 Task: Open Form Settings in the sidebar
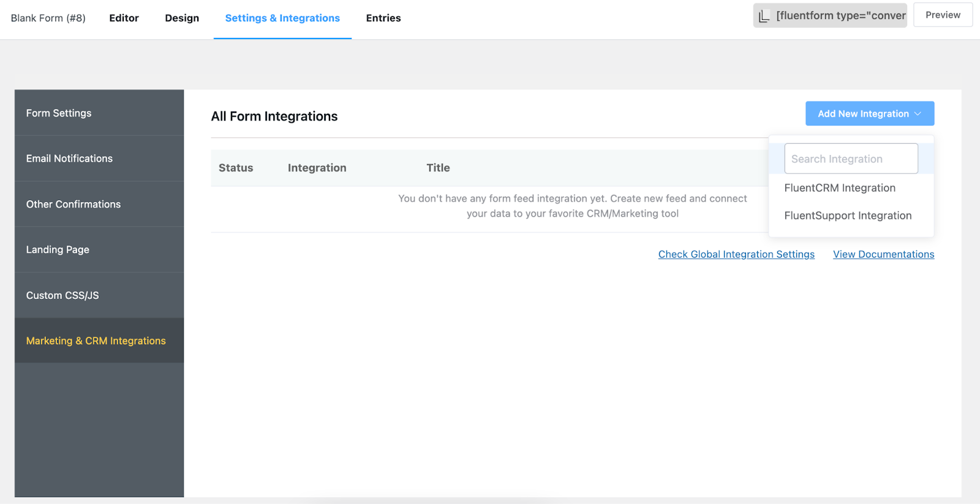[59, 113]
